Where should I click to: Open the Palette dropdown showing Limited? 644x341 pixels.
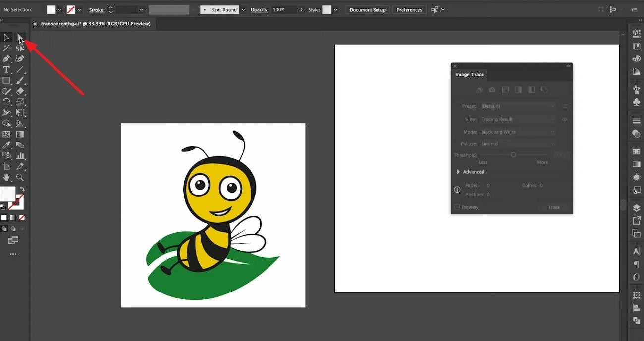(x=518, y=144)
